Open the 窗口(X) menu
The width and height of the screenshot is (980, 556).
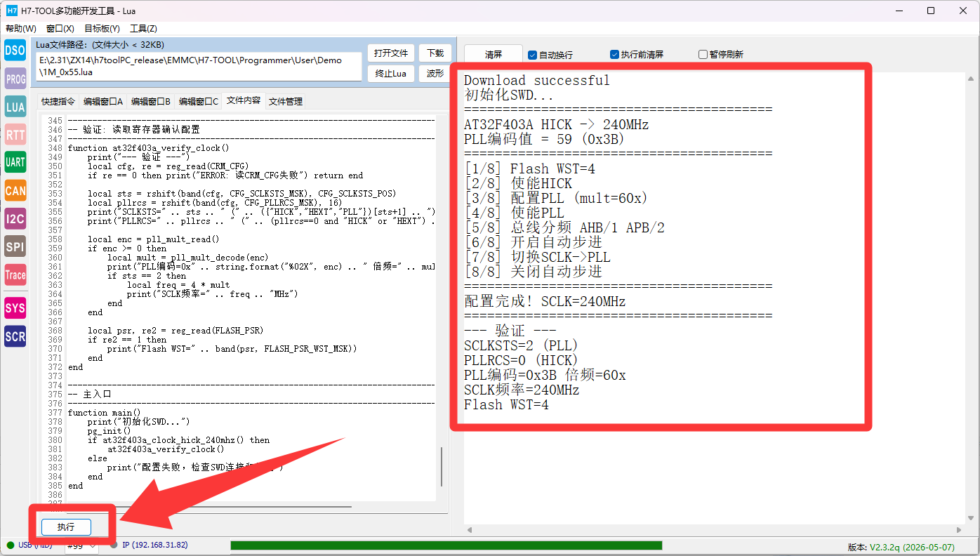(60, 29)
